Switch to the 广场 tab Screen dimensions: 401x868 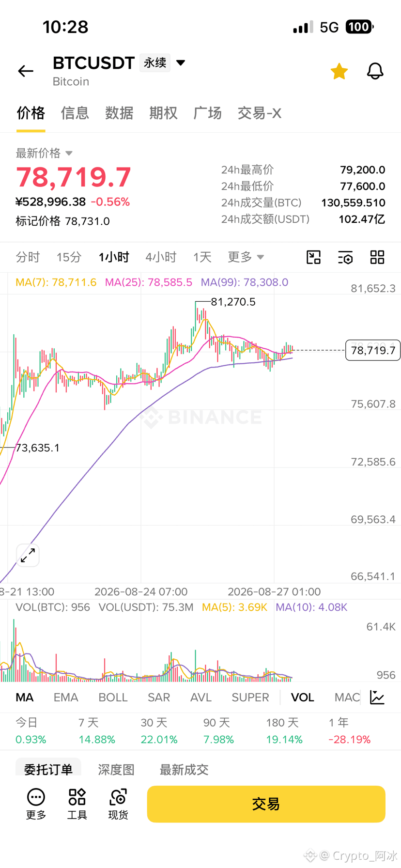click(x=207, y=113)
